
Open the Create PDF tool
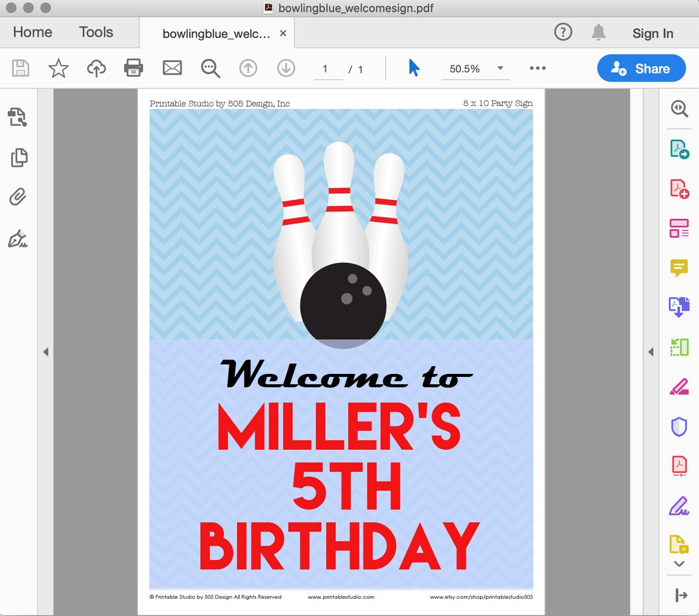pyautogui.click(x=679, y=189)
